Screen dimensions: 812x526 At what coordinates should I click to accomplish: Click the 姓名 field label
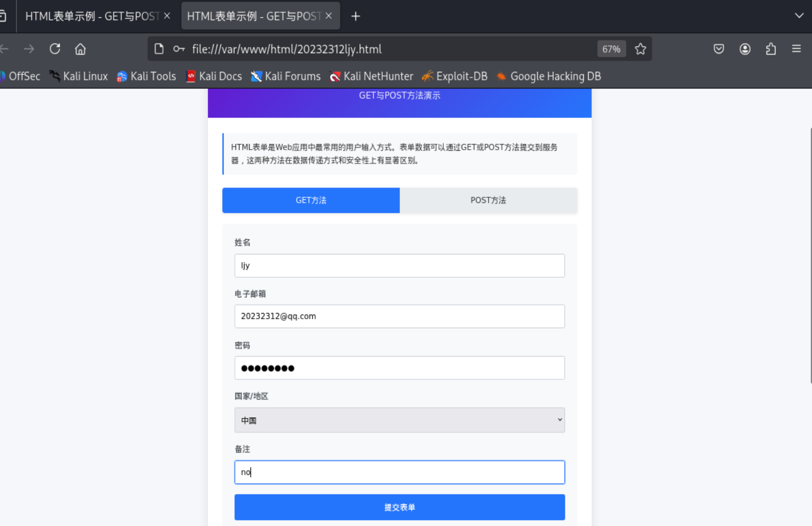click(x=242, y=242)
